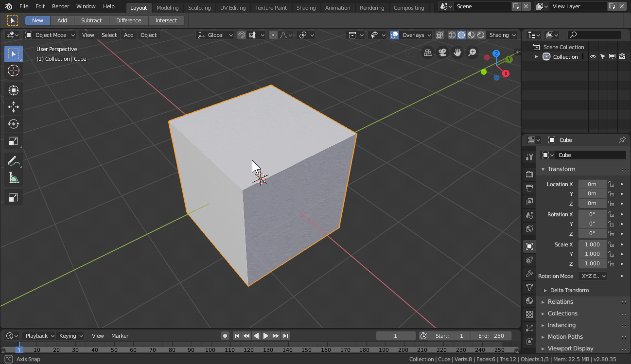
Task: Select the Move tool in toolbar
Action: pos(14,107)
